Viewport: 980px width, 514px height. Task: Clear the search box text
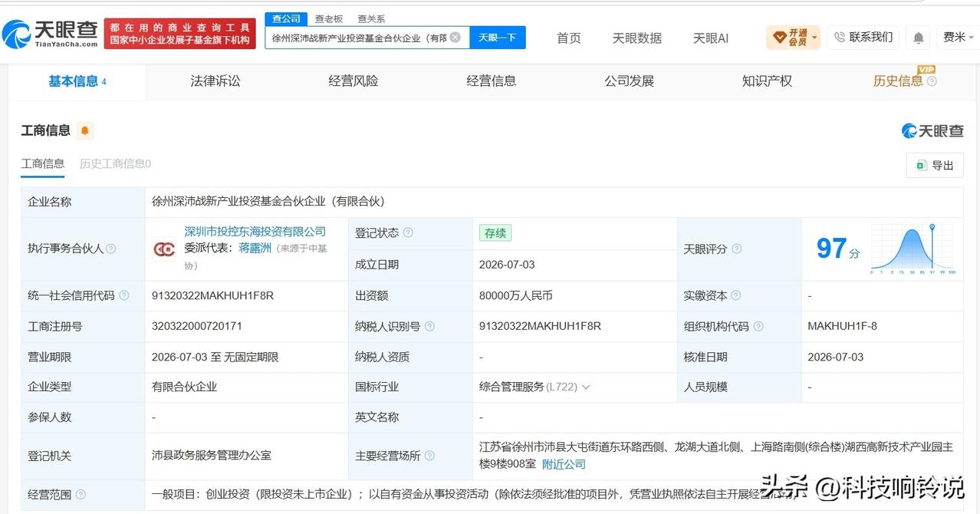[x=455, y=37]
